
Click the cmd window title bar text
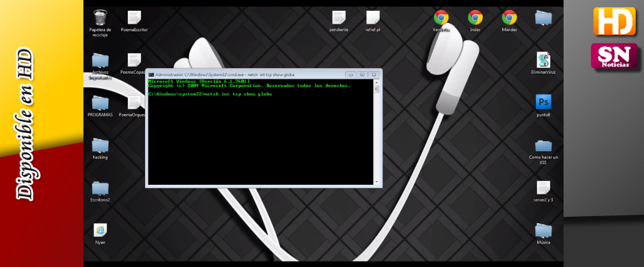tap(224, 75)
